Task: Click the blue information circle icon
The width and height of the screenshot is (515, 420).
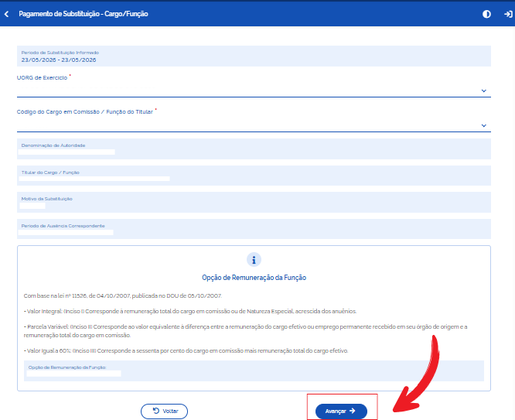Action: [x=254, y=260]
